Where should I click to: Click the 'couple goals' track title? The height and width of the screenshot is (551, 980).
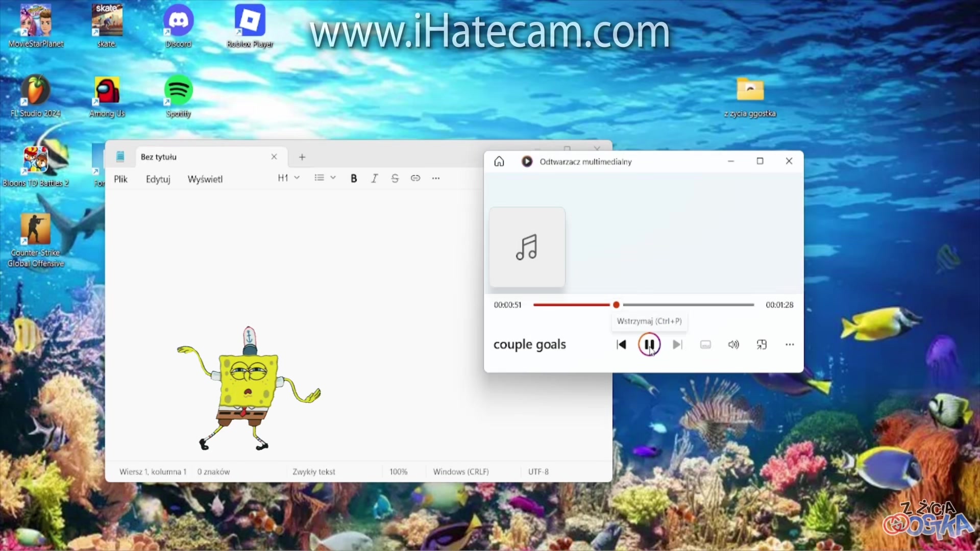coord(530,344)
